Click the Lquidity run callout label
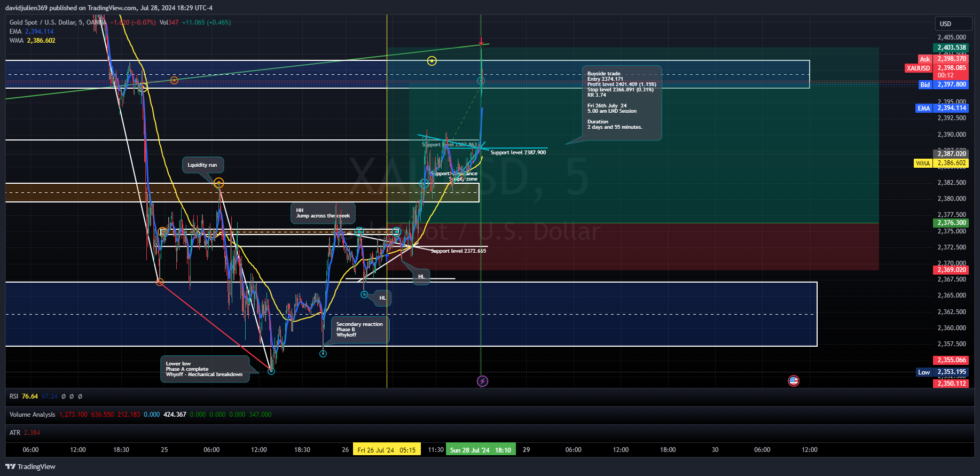This screenshot has width=980, height=476. pyautogui.click(x=202, y=165)
